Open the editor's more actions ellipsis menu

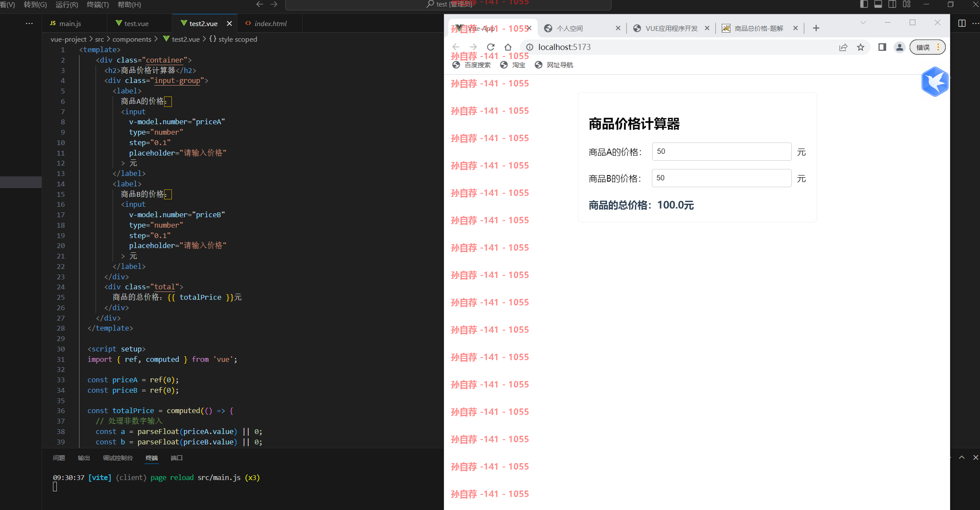975,23
